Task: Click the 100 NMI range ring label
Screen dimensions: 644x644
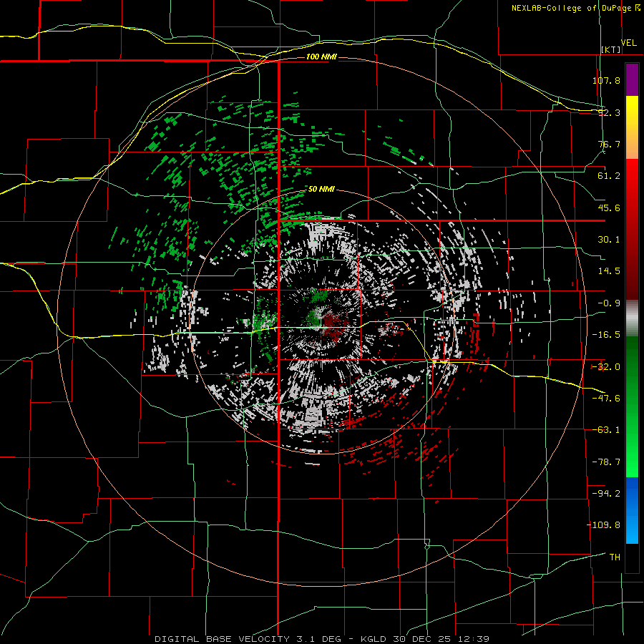Action: click(321, 57)
